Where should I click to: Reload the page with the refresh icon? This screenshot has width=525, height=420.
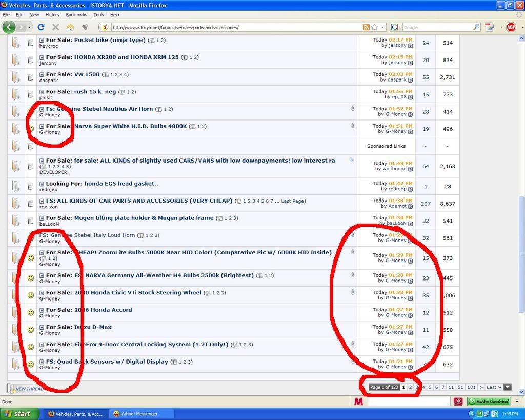pyautogui.click(x=41, y=27)
